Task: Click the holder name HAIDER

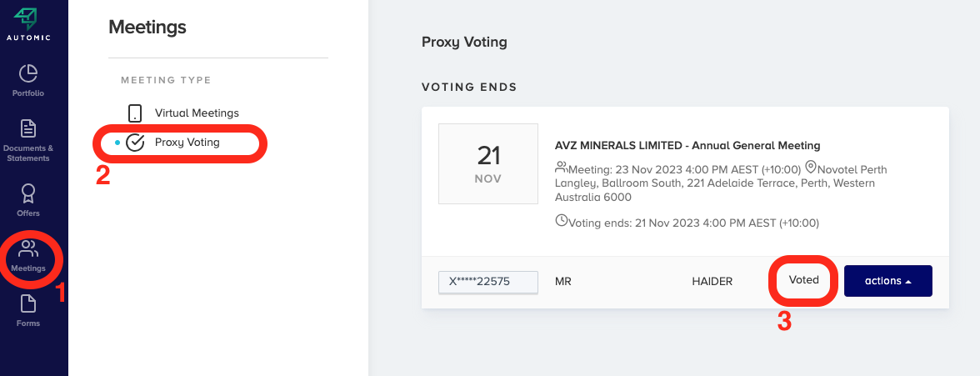Action: pyautogui.click(x=712, y=282)
